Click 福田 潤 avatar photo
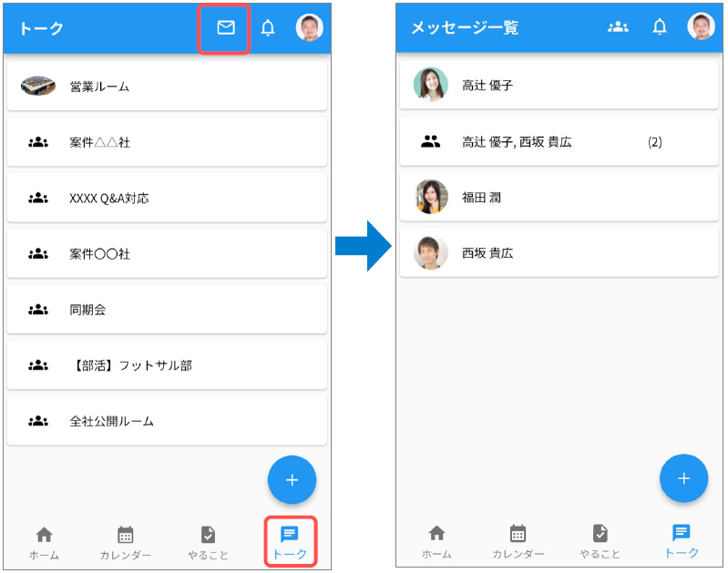The image size is (728, 573). pos(431,197)
